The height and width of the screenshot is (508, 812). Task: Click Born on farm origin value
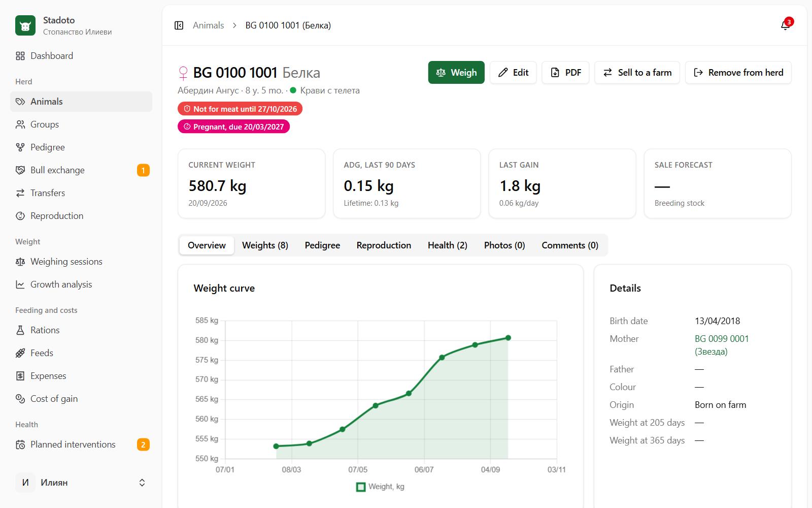[x=720, y=405]
